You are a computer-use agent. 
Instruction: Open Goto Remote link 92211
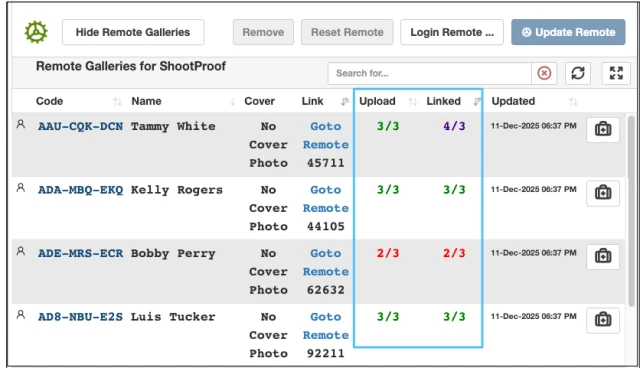coord(326,326)
